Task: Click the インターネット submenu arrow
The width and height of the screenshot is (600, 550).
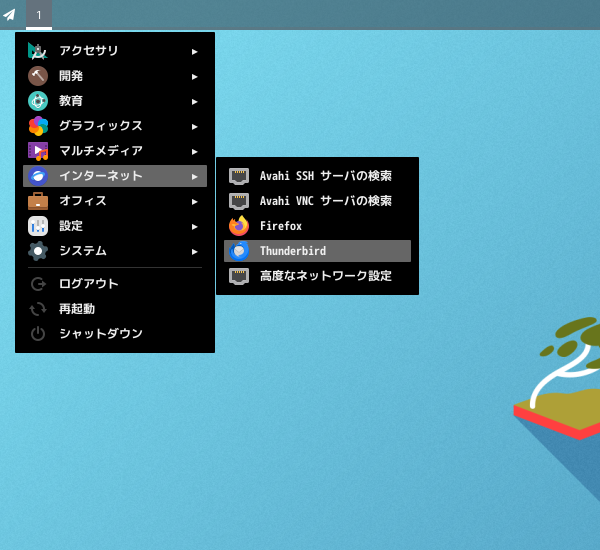Action: tap(195, 177)
